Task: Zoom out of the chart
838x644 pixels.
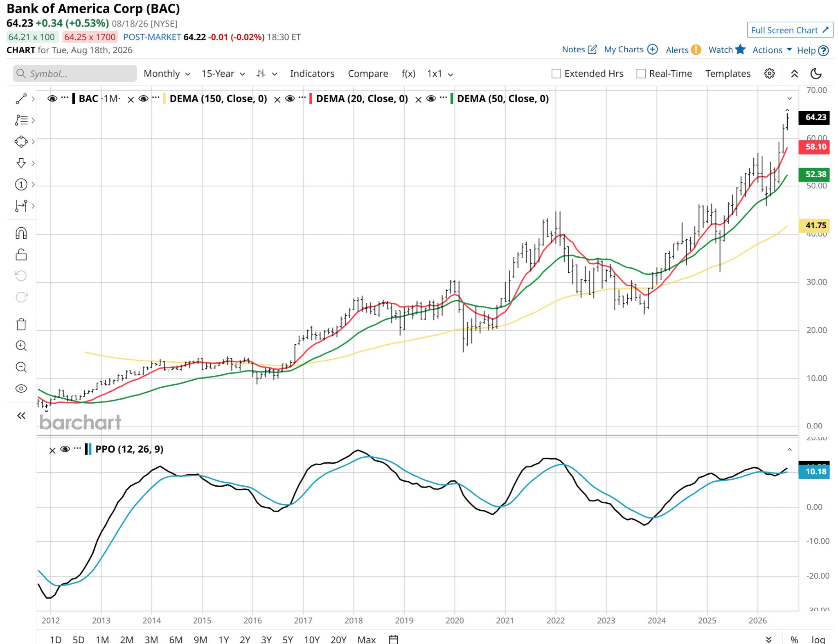Action: [x=21, y=367]
